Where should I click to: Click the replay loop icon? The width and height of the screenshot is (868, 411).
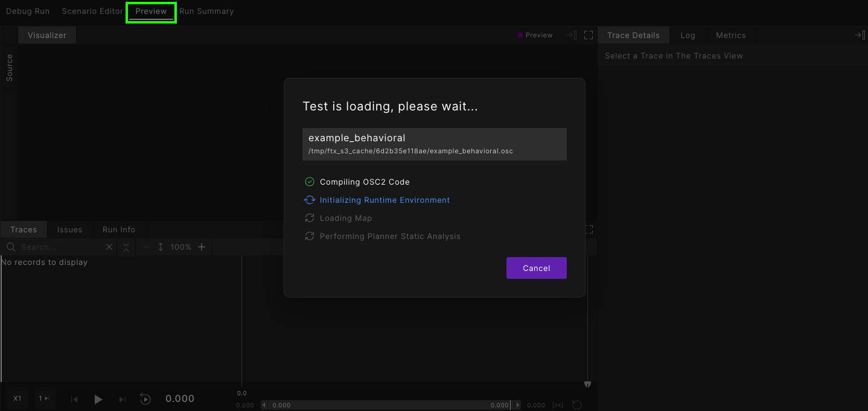[145, 399]
